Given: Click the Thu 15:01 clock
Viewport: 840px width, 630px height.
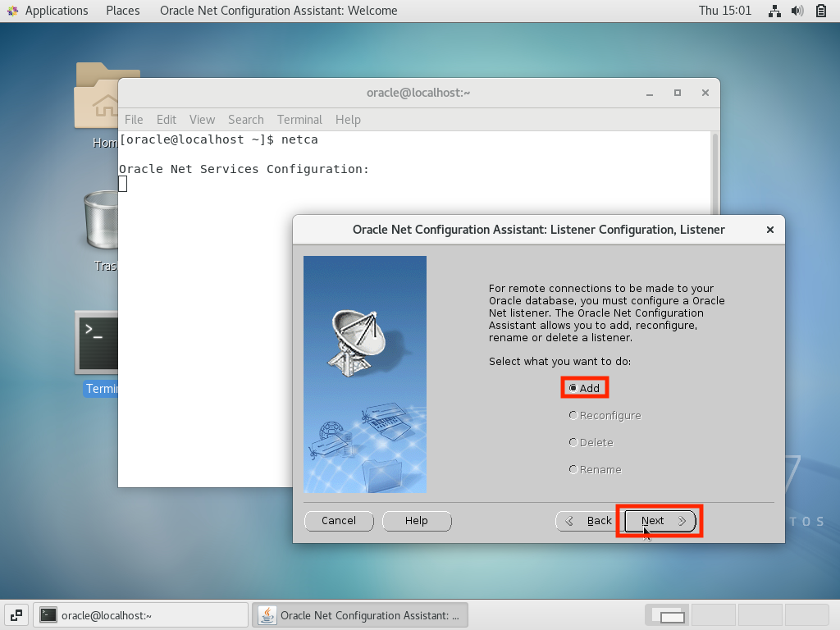Looking at the screenshot, I should [725, 11].
